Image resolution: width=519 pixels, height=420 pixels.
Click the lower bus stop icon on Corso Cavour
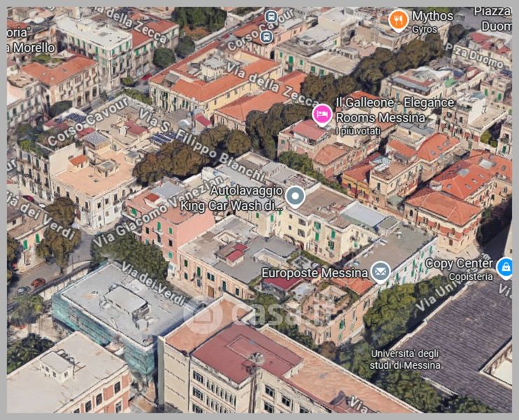(266, 36)
